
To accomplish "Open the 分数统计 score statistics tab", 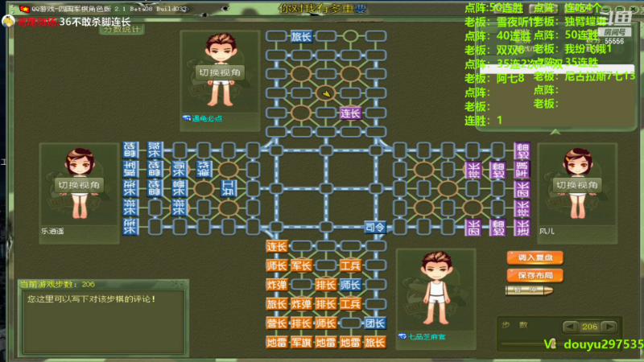I will click(x=122, y=29).
